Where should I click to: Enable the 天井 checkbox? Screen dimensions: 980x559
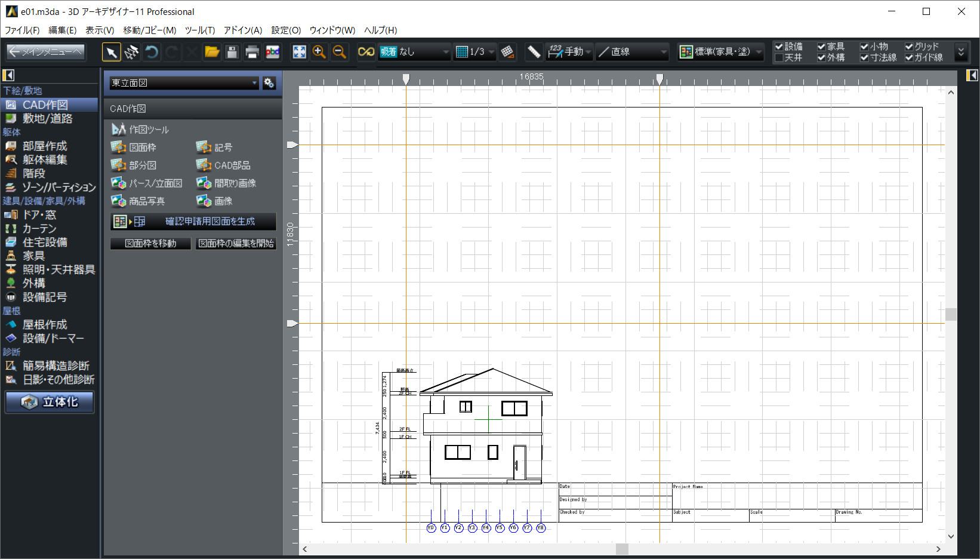(x=779, y=58)
